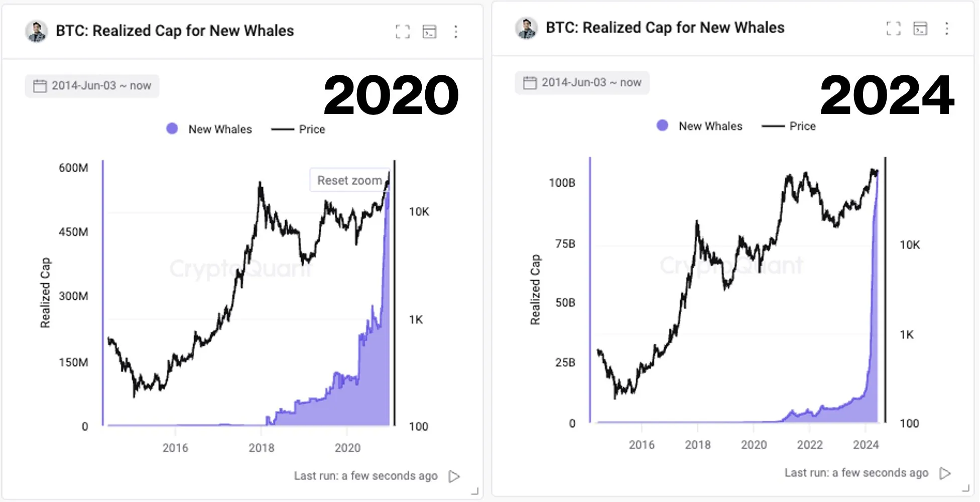The width and height of the screenshot is (980, 502).
Task: Open the three-dot menu on the 2020 chart
Action: pyautogui.click(x=456, y=32)
